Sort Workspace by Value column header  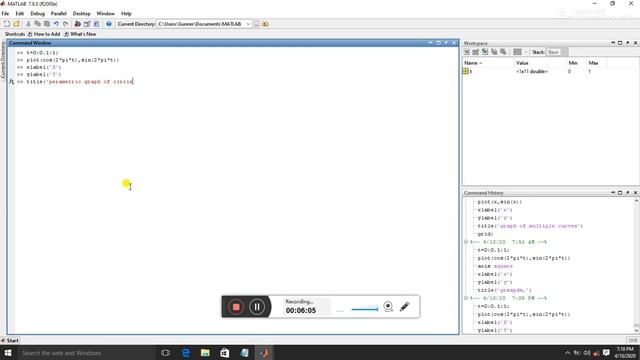click(x=540, y=63)
